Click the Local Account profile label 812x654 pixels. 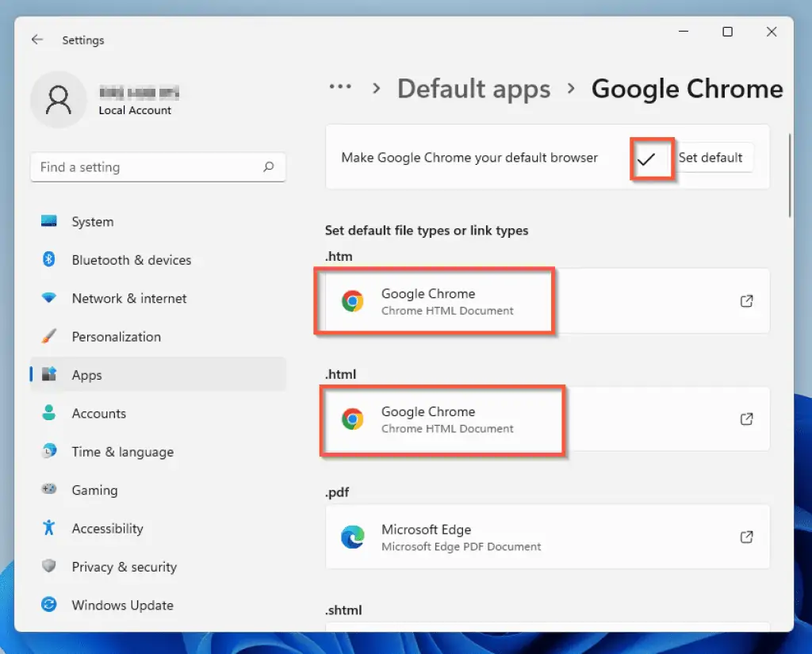(x=135, y=110)
